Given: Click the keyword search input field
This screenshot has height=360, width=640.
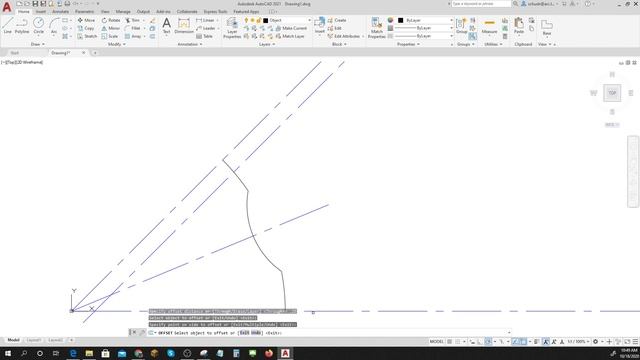Looking at the screenshot, I should point(481,4).
